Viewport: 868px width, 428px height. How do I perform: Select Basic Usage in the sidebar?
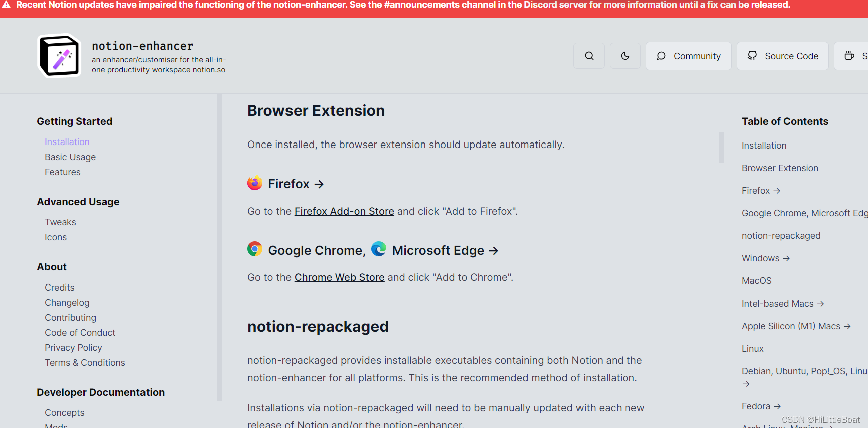(x=70, y=157)
